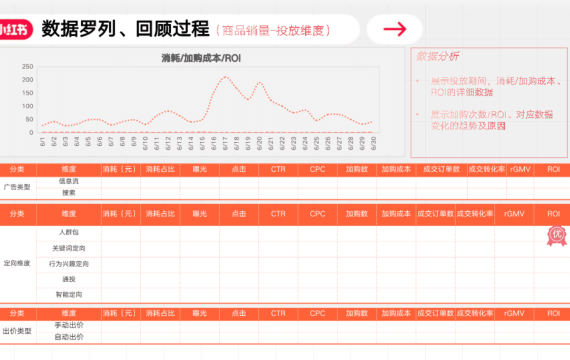Select the 6/17 peak on the dotted line
Screen dimensions: 570x360
coord(225,77)
